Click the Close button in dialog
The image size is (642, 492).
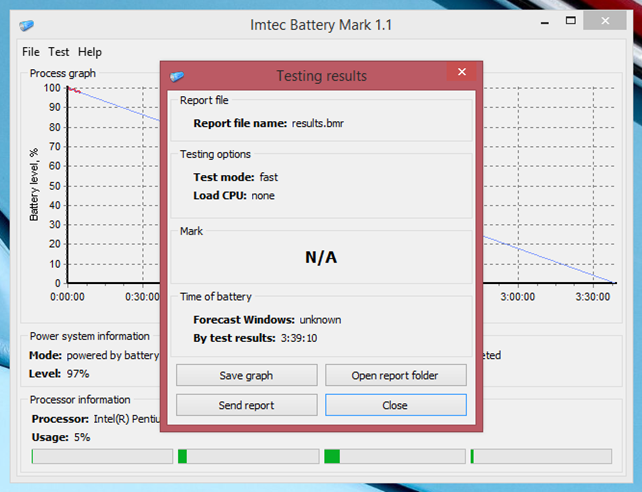[x=396, y=405]
